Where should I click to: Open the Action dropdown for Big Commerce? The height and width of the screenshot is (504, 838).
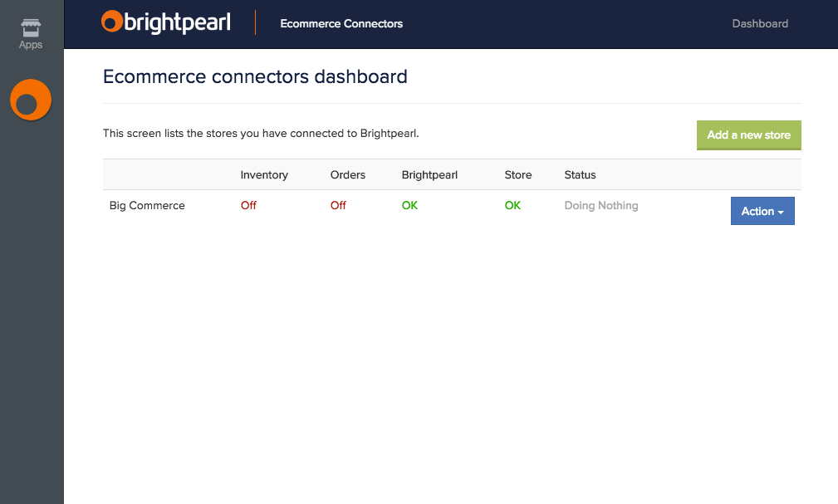762,210
